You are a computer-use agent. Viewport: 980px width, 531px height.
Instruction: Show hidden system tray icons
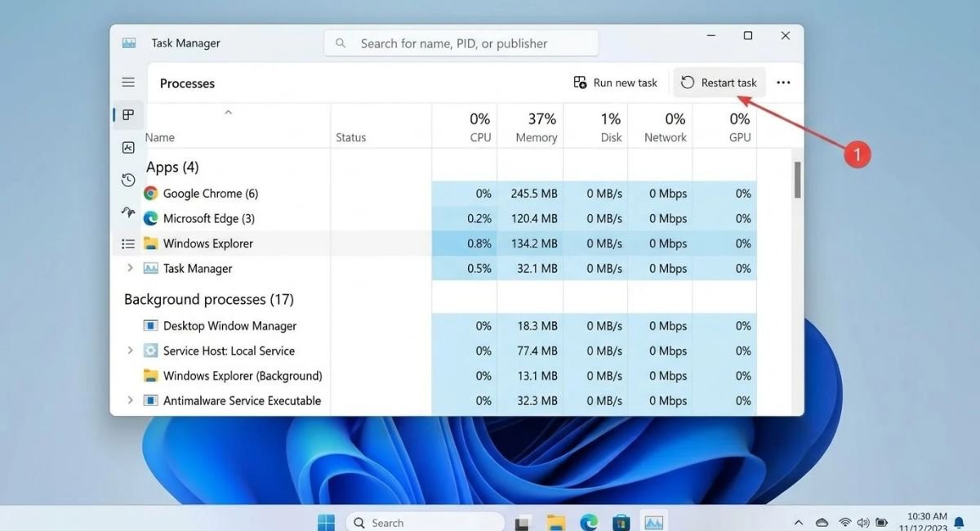coord(799,523)
